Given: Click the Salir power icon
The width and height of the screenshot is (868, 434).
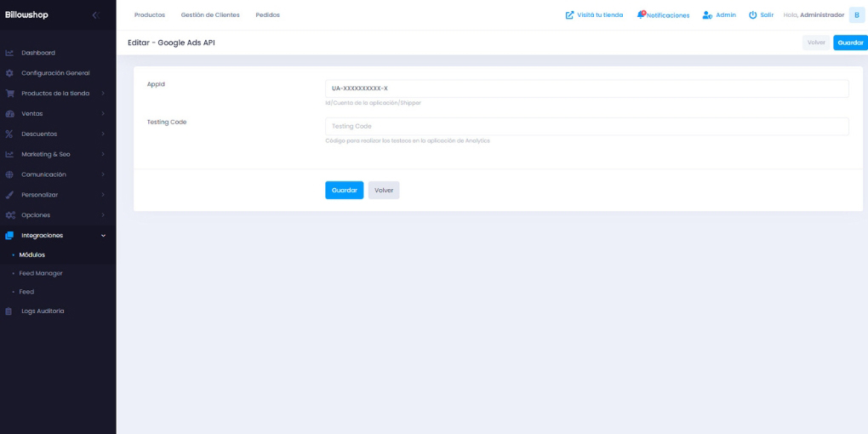Looking at the screenshot, I should (752, 15).
